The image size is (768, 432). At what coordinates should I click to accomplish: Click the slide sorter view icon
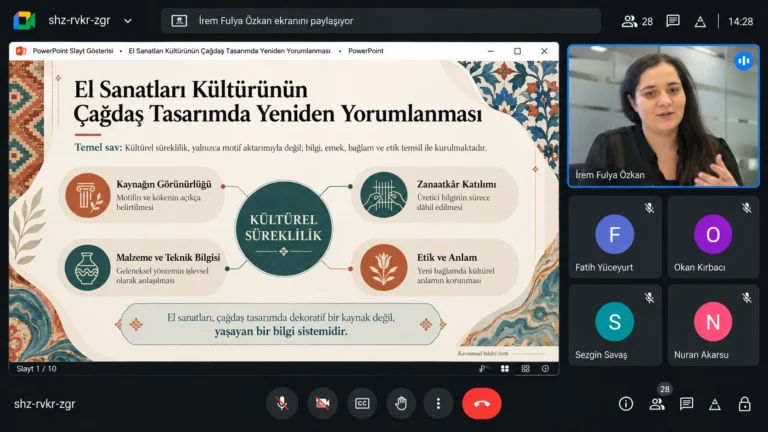526,369
